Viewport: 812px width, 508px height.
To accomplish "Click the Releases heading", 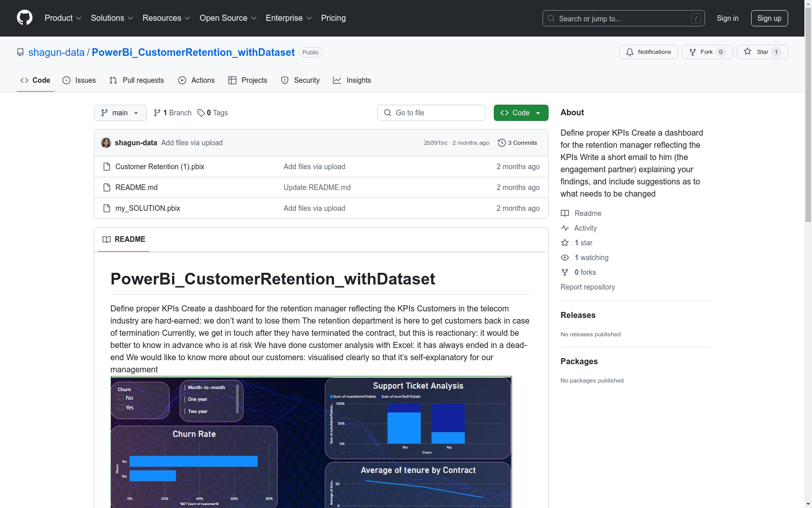I will pyautogui.click(x=578, y=315).
